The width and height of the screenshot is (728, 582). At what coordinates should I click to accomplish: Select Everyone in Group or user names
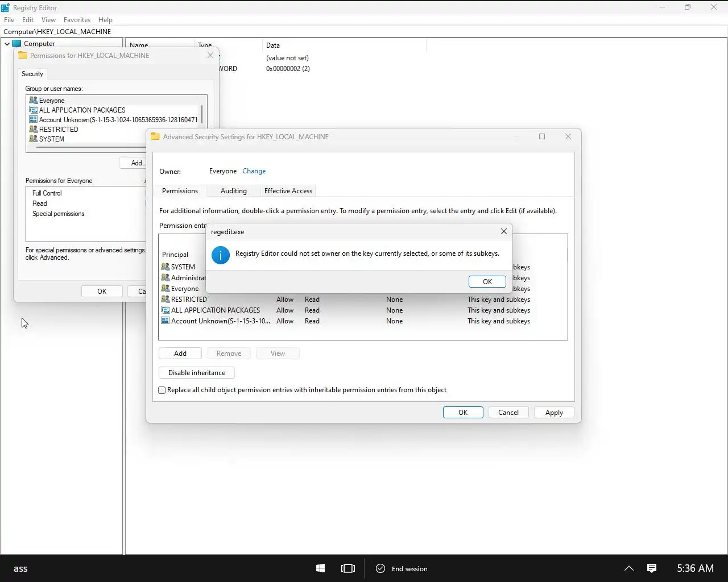pos(113,101)
